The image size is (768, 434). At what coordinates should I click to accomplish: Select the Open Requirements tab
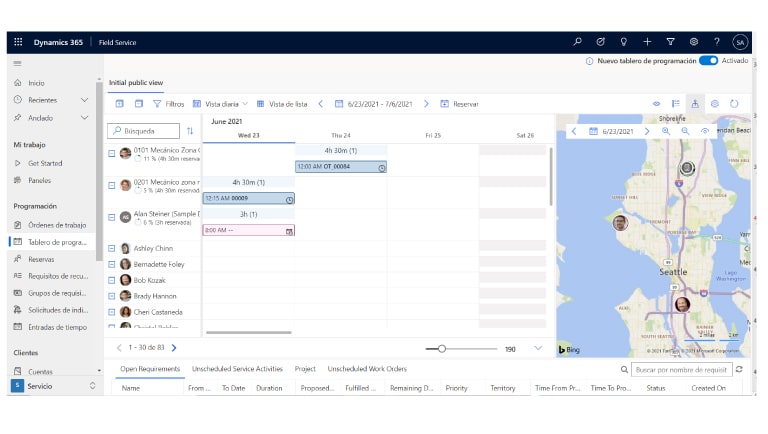[150, 369]
